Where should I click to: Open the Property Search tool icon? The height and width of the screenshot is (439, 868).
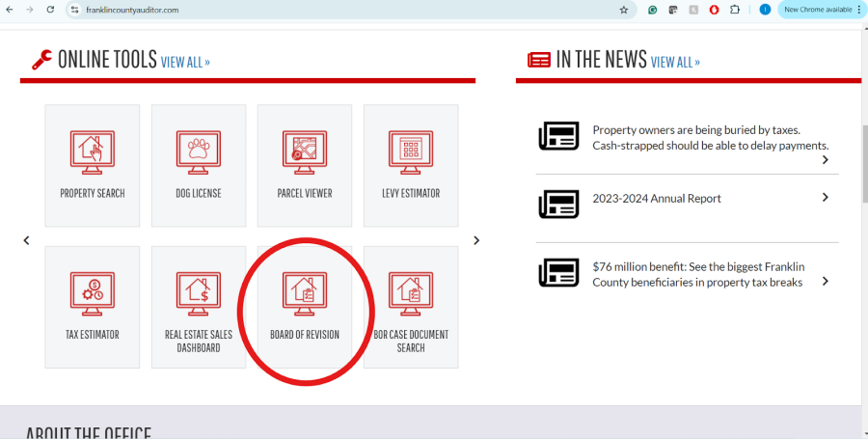click(x=93, y=152)
